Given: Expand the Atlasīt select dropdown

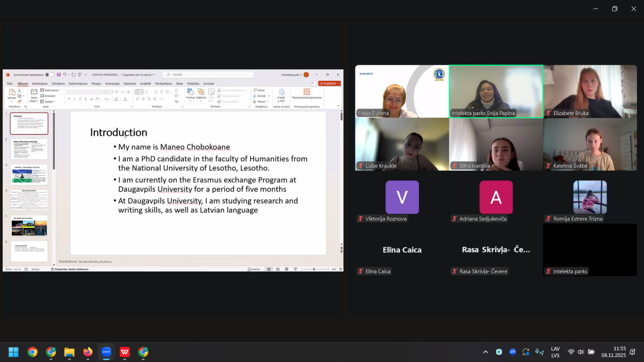Looking at the screenshot, I should pos(261,101).
